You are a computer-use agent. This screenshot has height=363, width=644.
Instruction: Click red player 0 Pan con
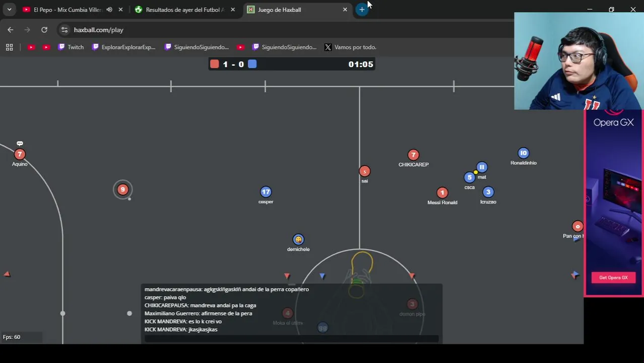click(577, 226)
